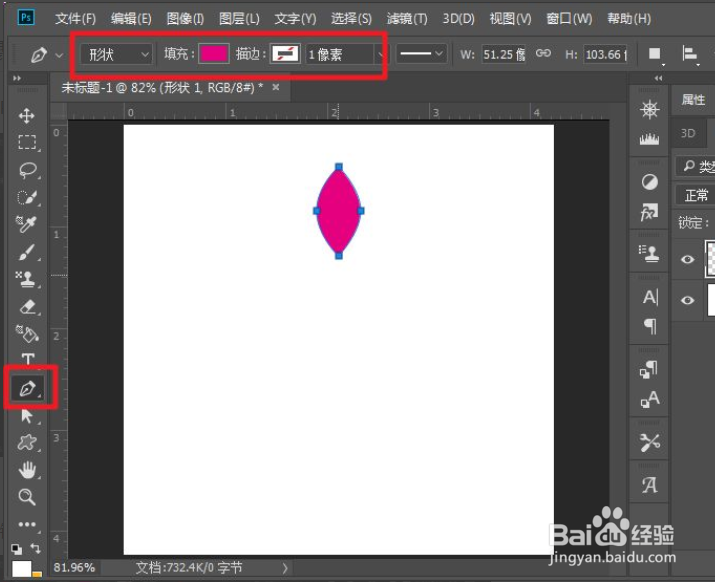Open the 图像(I) menu
Image resolution: width=715 pixels, height=582 pixels.
(185, 19)
